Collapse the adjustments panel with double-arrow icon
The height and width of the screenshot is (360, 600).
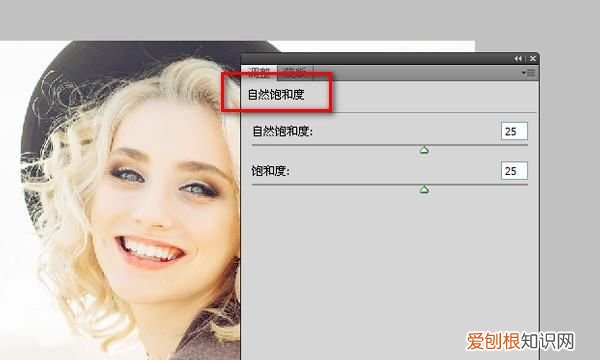coord(518,59)
